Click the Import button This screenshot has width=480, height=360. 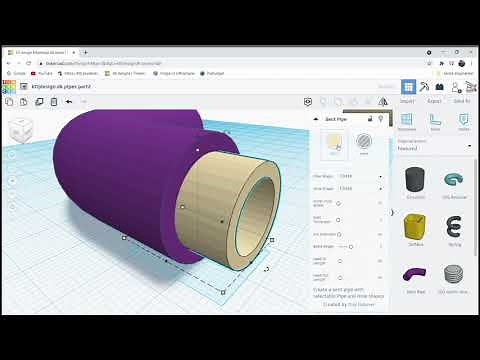click(407, 101)
